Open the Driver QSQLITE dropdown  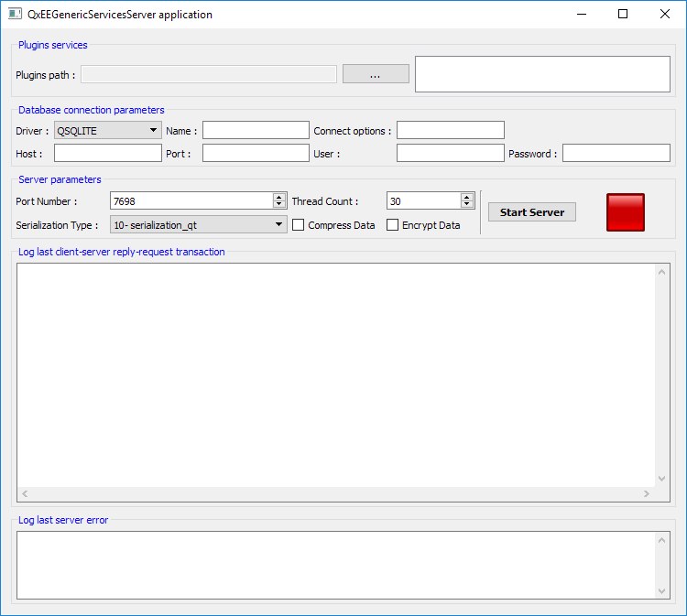pos(107,131)
